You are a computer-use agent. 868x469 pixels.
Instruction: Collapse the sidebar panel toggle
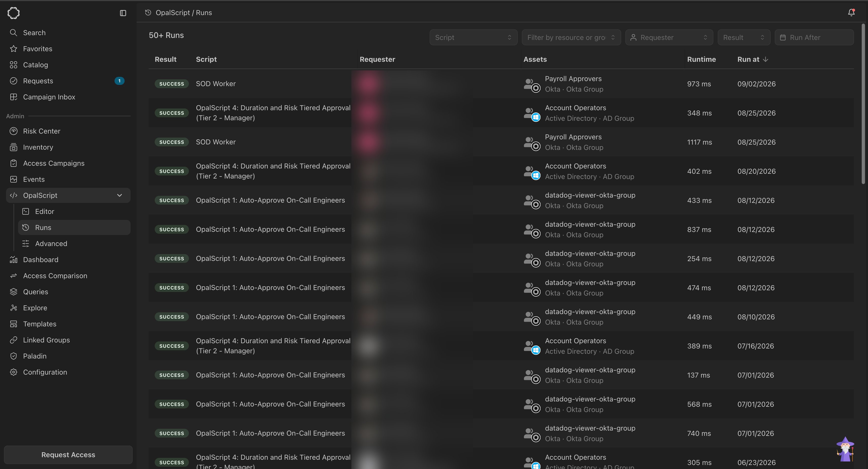123,13
